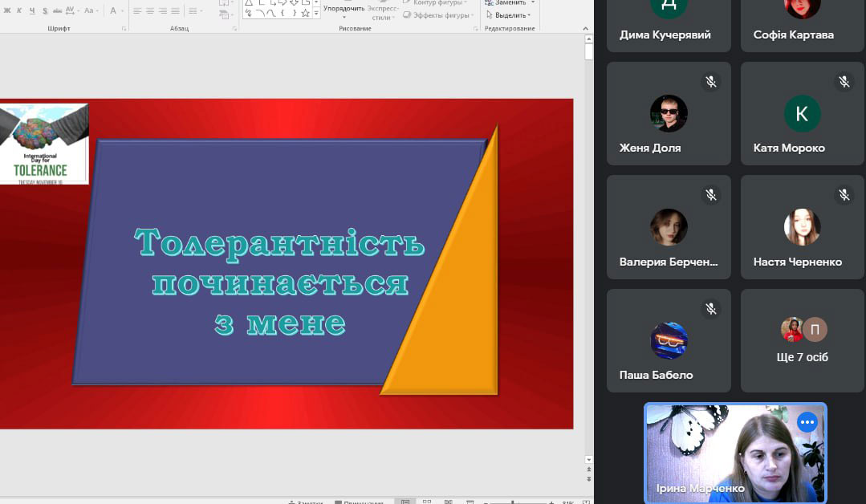Align text right
The width and height of the screenshot is (866, 504).
click(162, 10)
